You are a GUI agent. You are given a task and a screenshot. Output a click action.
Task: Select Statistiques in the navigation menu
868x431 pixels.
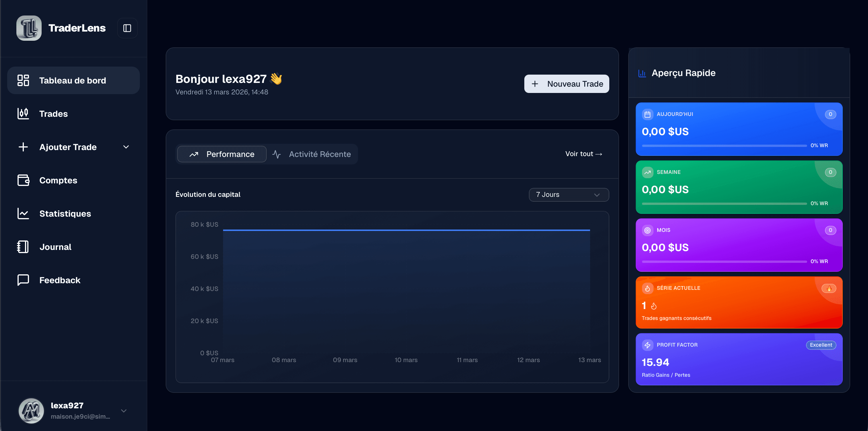(65, 213)
